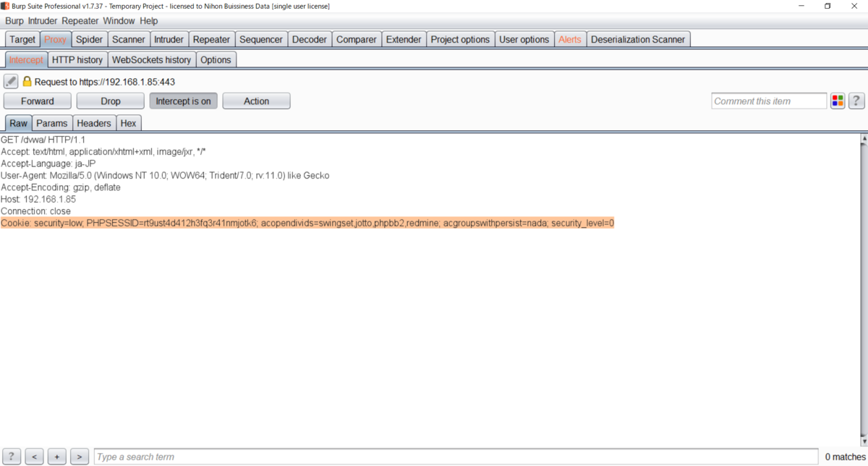Open the proxy Options sub-tab

click(x=216, y=59)
